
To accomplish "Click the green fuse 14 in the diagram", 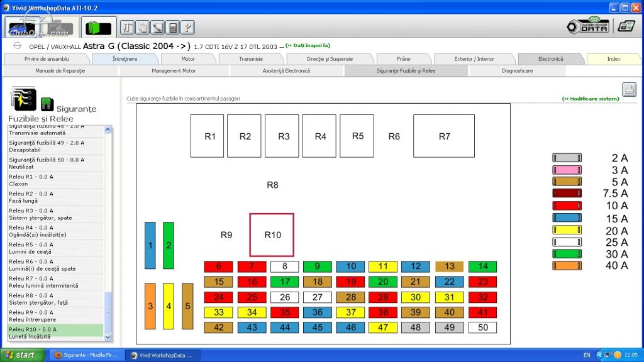I will pyautogui.click(x=482, y=266).
